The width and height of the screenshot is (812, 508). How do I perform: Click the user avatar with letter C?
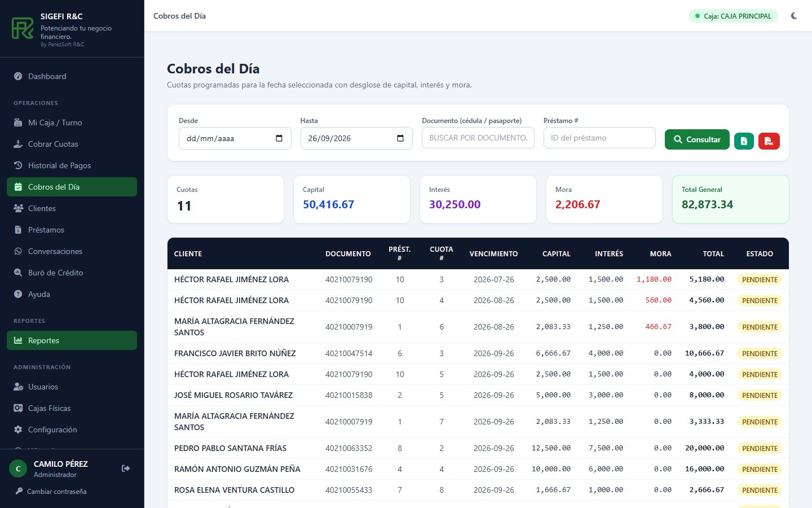click(18, 468)
